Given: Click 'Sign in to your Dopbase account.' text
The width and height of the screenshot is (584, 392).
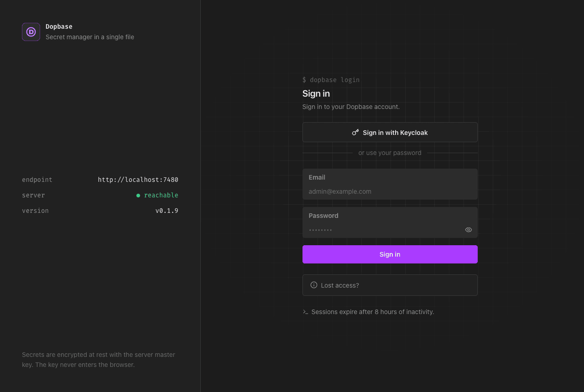Looking at the screenshot, I should pos(351,107).
